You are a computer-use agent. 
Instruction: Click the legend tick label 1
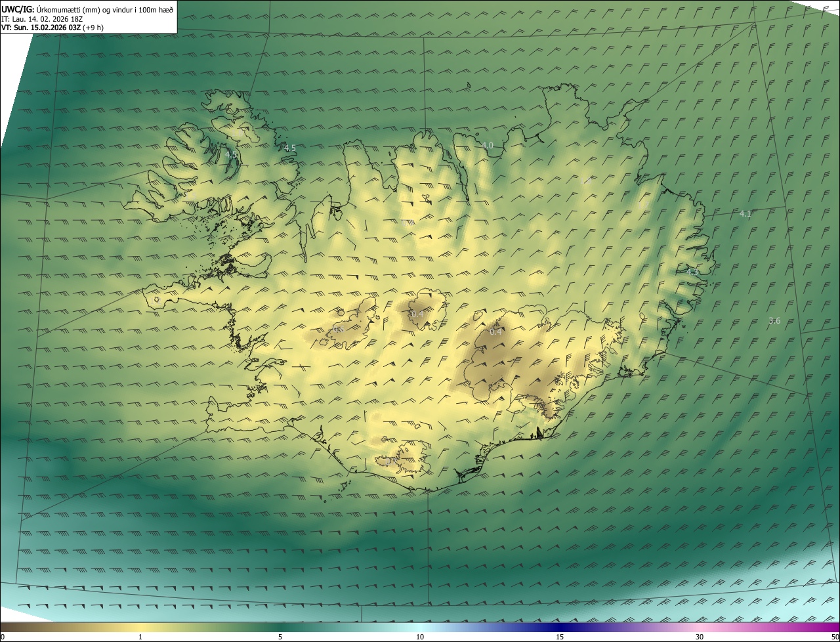(x=140, y=637)
